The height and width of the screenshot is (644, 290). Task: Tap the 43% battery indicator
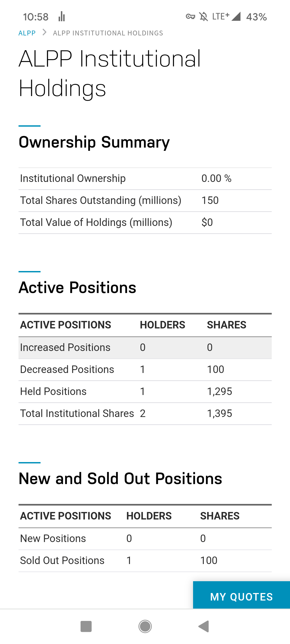[x=256, y=17]
